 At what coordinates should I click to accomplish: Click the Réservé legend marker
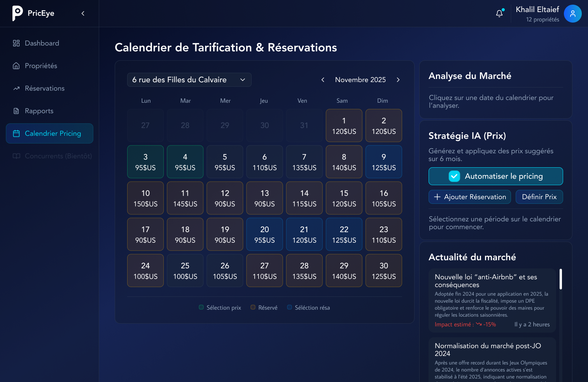coord(253,307)
